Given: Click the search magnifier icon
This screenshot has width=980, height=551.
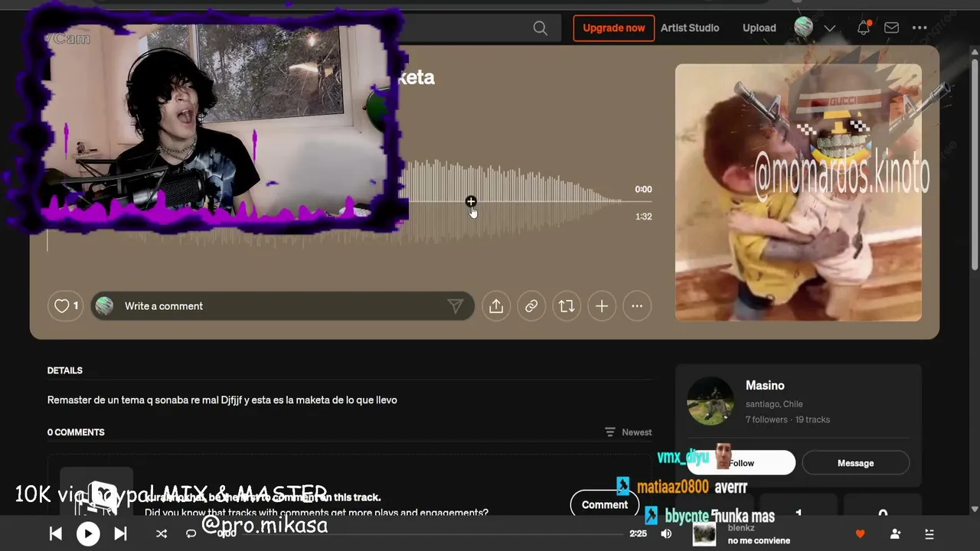Looking at the screenshot, I should pos(540,28).
